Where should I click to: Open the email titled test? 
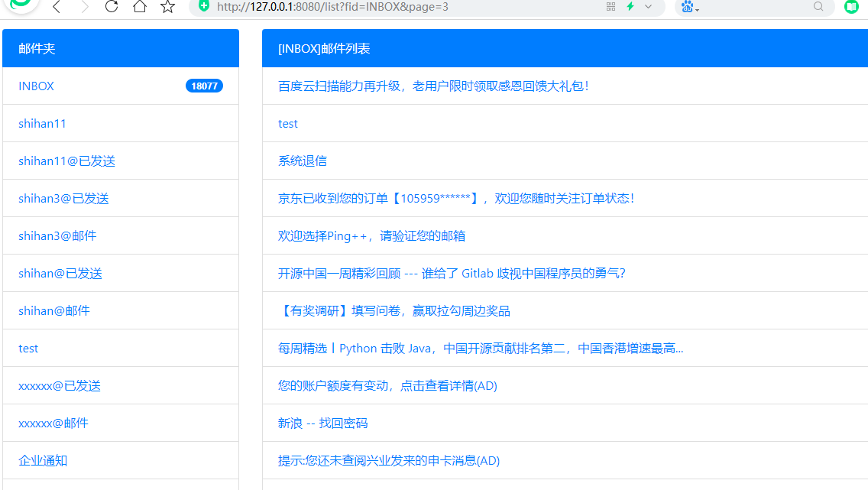pyautogui.click(x=288, y=124)
